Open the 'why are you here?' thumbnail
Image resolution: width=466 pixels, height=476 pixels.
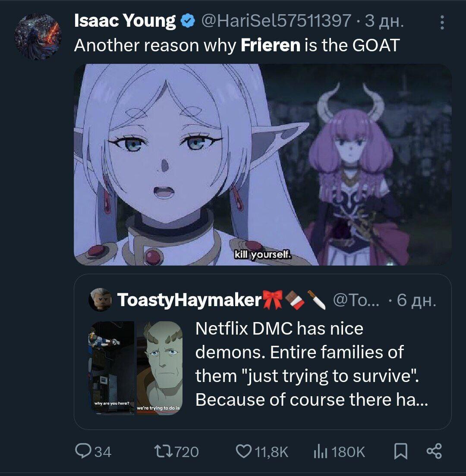(x=112, y=368)
